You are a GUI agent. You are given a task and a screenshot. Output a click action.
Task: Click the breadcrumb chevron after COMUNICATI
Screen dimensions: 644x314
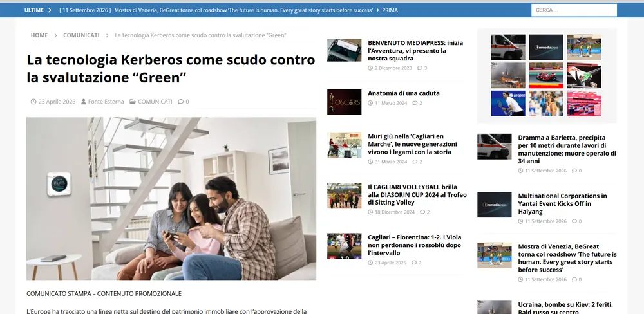pos(107,35)
